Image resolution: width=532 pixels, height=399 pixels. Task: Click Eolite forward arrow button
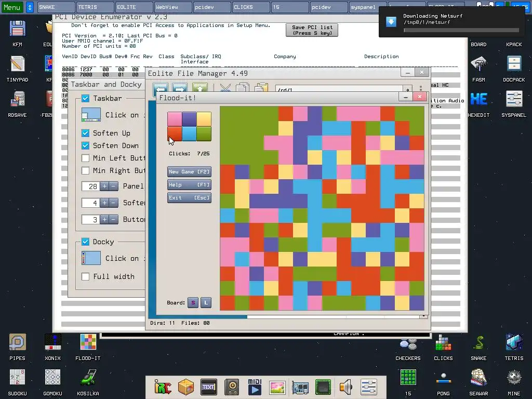click(180, 89)
